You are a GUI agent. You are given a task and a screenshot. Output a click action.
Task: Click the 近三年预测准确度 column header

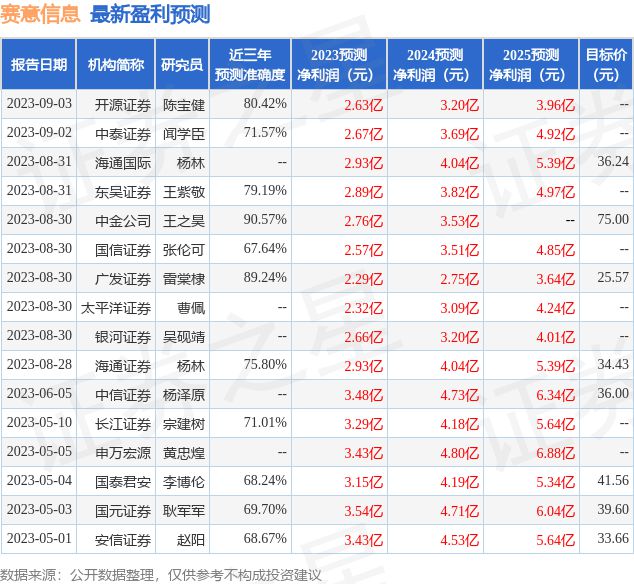coord(250,64)
